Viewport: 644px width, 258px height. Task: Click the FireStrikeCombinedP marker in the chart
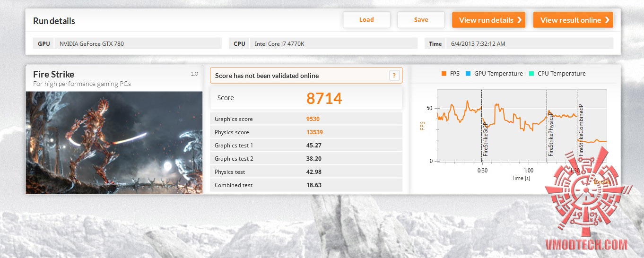(x=581, y=131)
